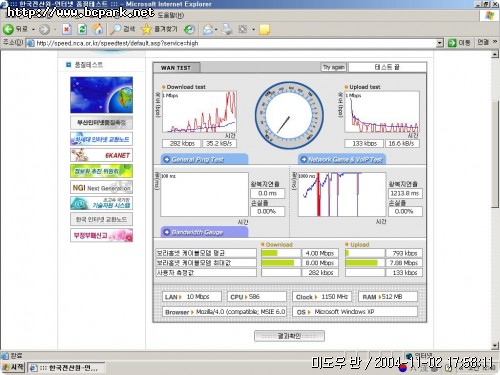Click the Try again button
Viewport: 500px width, 375px height.
[333, 67]
